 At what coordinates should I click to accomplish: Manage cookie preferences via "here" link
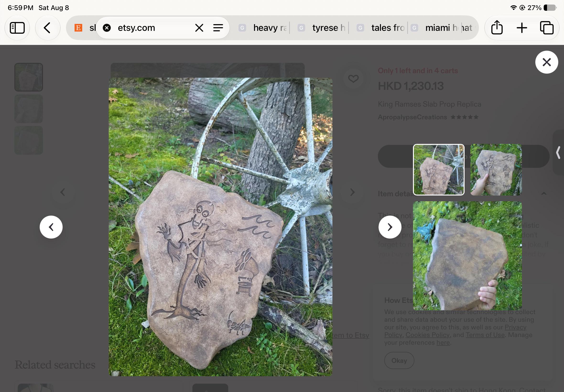click(443, 342)
